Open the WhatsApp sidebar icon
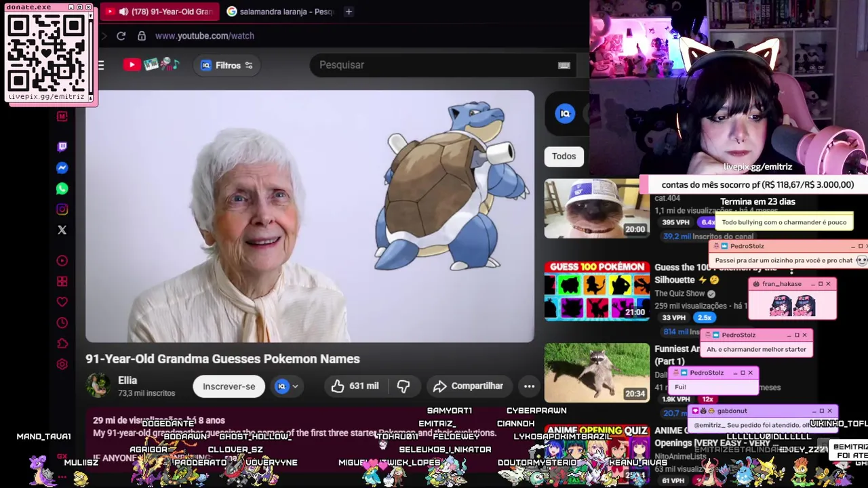The width and height of the screenshot is (868, 488). pyautogui.click(x=62, y=188)
